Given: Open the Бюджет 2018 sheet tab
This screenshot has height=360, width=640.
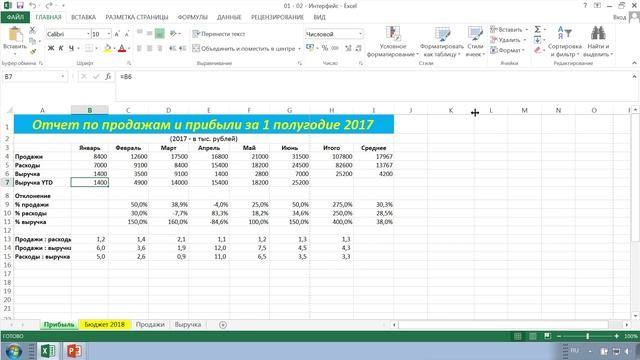Looking at the screenshot, I should pyautogui.click(x=104, y=324).
